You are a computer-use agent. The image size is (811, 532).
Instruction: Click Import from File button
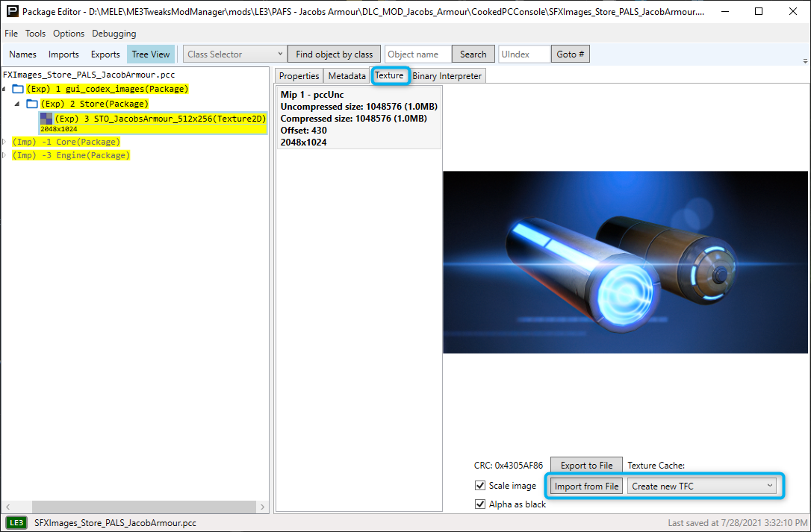[x=586, y=486]
